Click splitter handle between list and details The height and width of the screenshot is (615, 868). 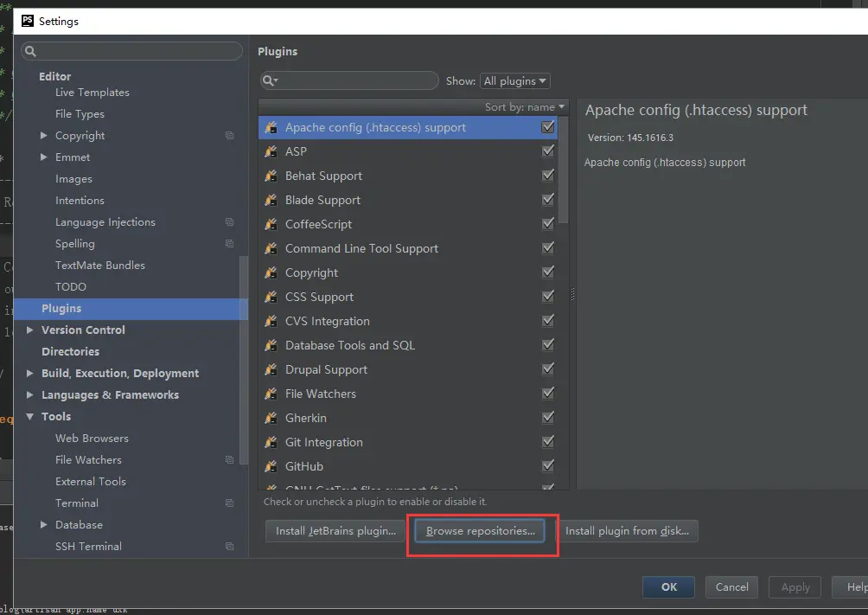[x=572, y=294]
